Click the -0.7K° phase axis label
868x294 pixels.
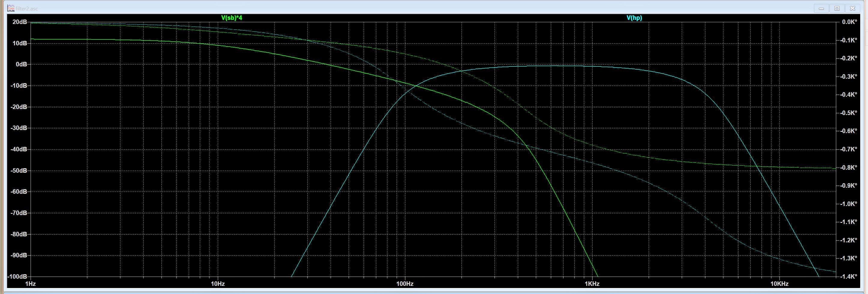tap(848, 149)
